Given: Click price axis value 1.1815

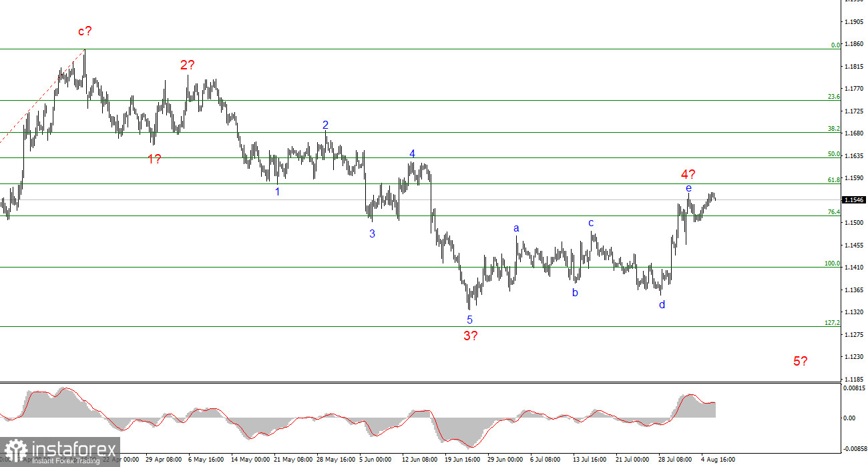Looking at the screenshot, I should (855, 67).
